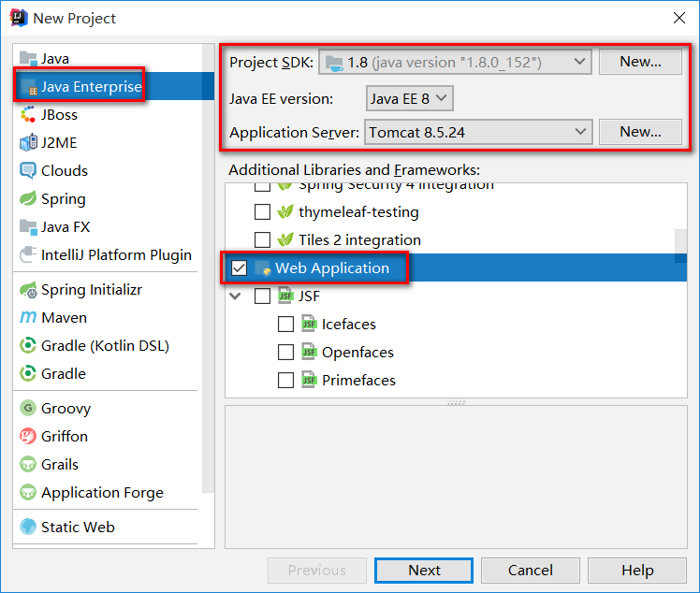This screenshot has width=700, height=593.
Task: Click the Help button
Action: [637, 571]
